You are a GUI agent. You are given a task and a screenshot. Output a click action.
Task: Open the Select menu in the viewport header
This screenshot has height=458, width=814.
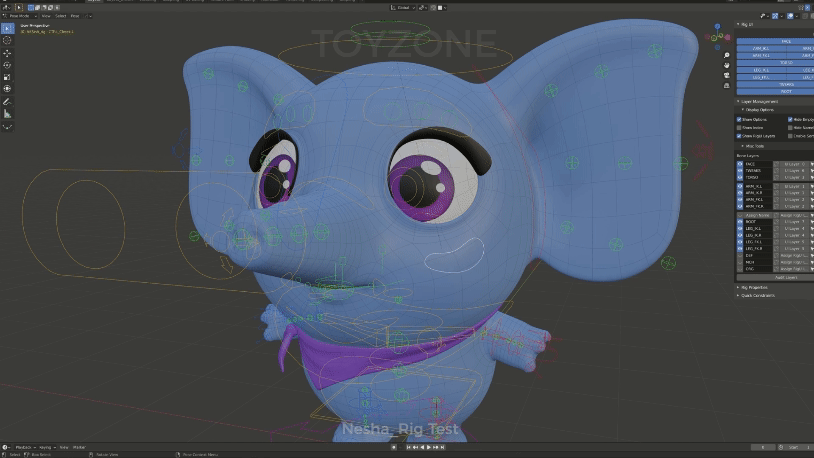coord(61,16)
